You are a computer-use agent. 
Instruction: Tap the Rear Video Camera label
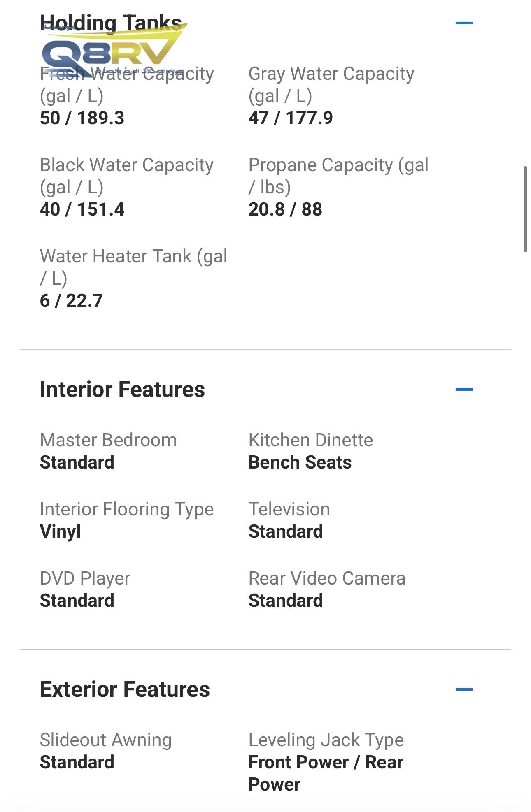coord(327,578)
